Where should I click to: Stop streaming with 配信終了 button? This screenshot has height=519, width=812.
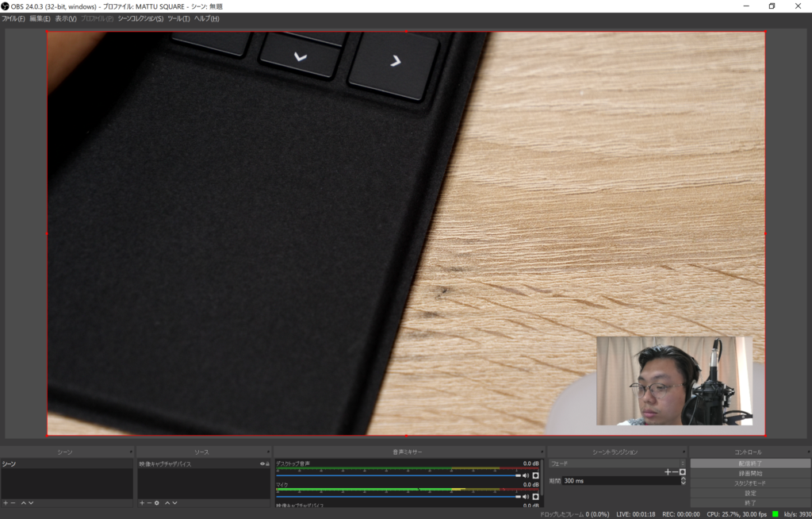(750, 463)
